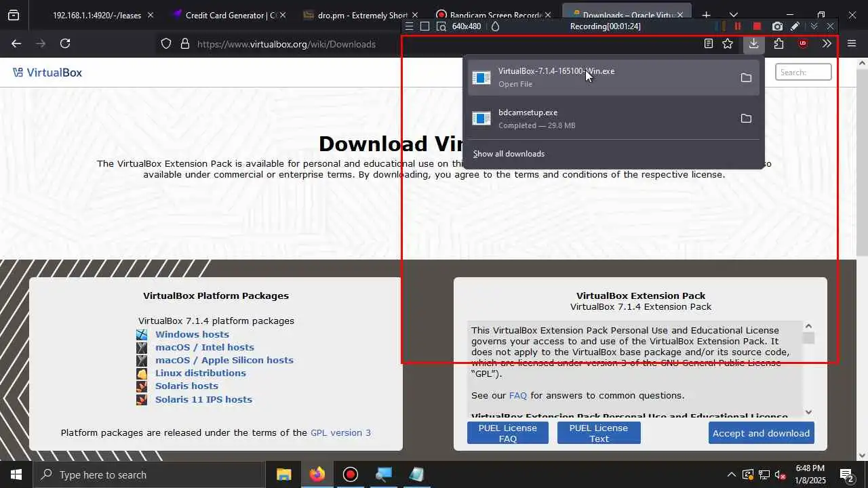Open File Explorer from taskbar

tap(284, 474)
